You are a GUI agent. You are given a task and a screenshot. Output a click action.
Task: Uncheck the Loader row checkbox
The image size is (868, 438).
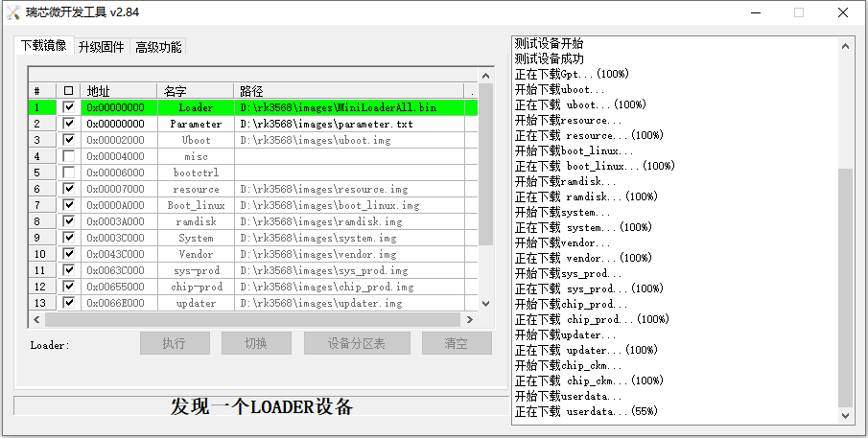point(69,107)
